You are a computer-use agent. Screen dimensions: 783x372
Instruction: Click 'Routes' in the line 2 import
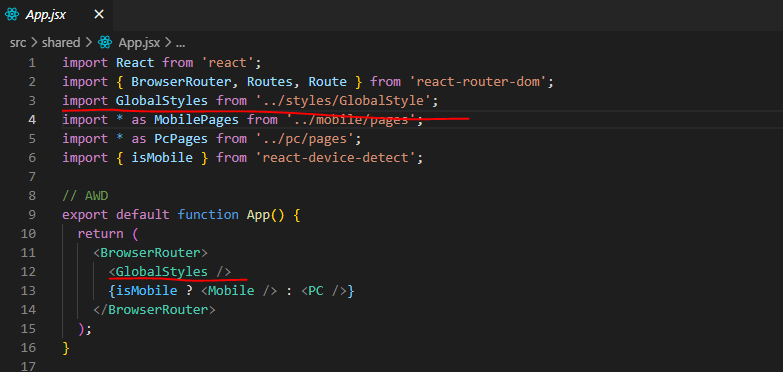(x=270, y=82)
